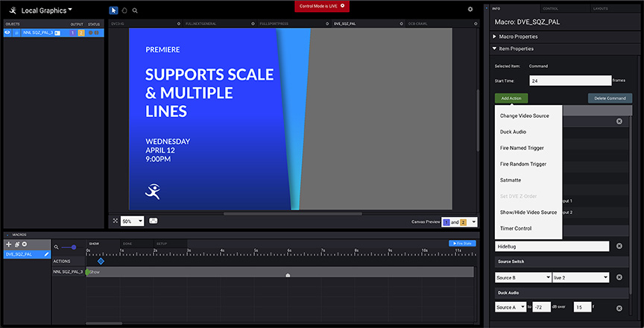Image resolution: width=644 pixels, height=328 pixels.
Task: Click the circle icon on the DVE_SQZ_PAL tab
Action: [x=401, y=24]
